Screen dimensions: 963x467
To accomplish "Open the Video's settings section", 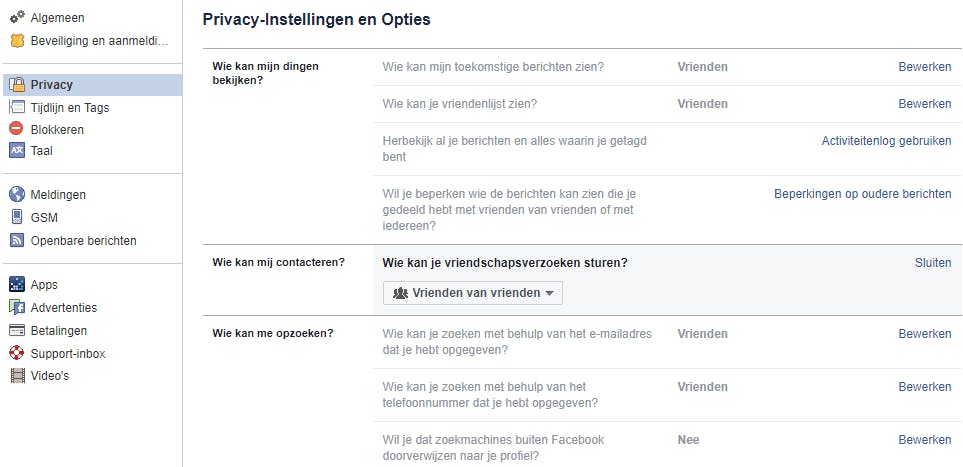I will click(x=49, y=376).
